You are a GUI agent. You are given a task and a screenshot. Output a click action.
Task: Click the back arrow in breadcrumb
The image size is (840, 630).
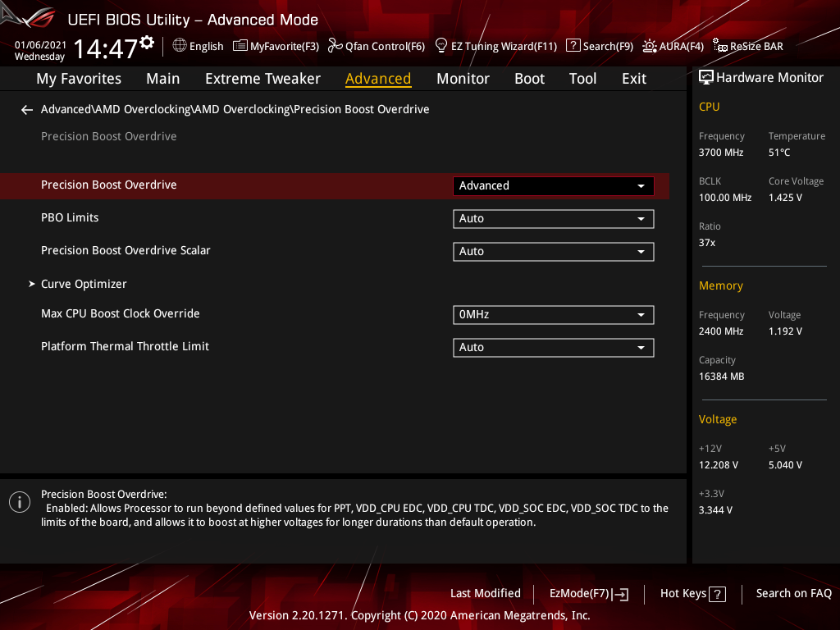click(x=27, y=110)
